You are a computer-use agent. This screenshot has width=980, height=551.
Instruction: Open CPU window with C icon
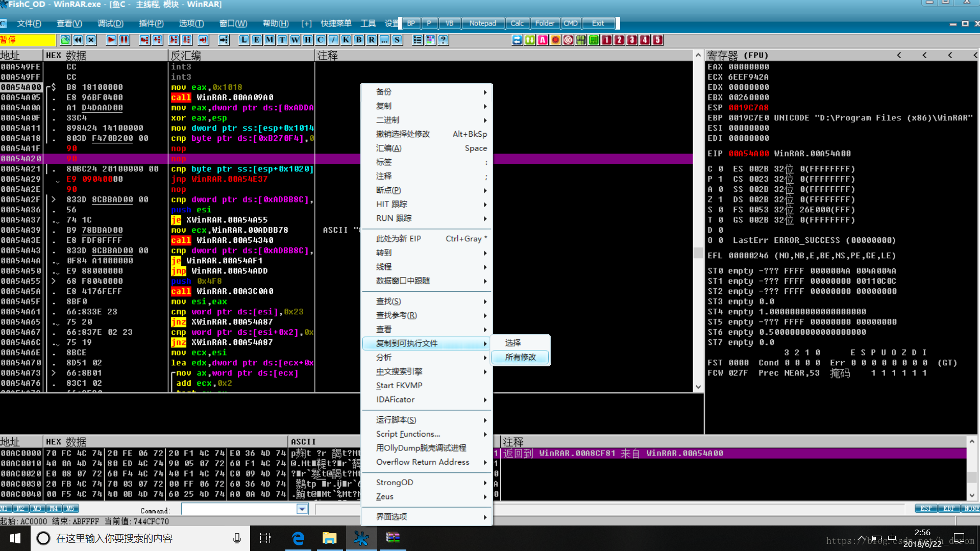tap(321, 40)
